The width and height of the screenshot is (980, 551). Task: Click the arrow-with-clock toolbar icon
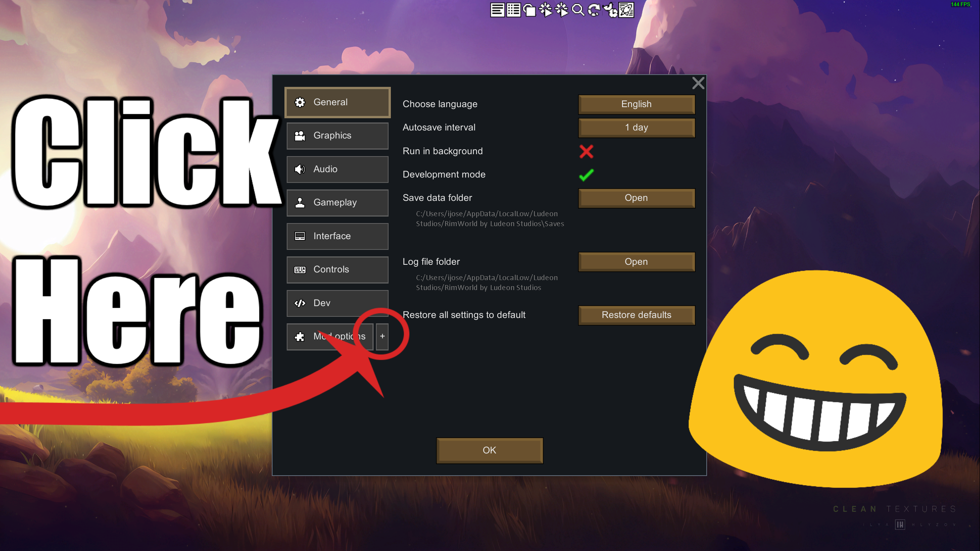(610, 10)
